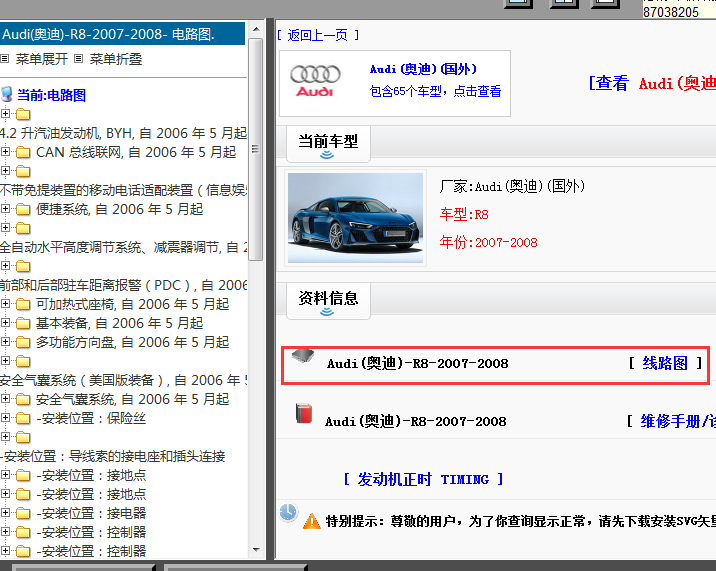Open 4.2 升汽油发动机, BYH entry
The width and height of the screenshot is (716, 571).
coord(123,133)
